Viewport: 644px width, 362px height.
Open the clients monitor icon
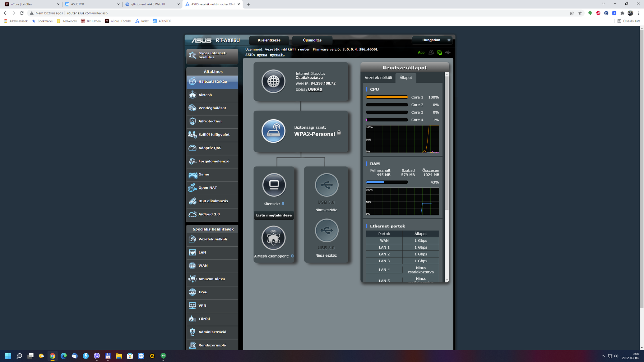[274, 185]
